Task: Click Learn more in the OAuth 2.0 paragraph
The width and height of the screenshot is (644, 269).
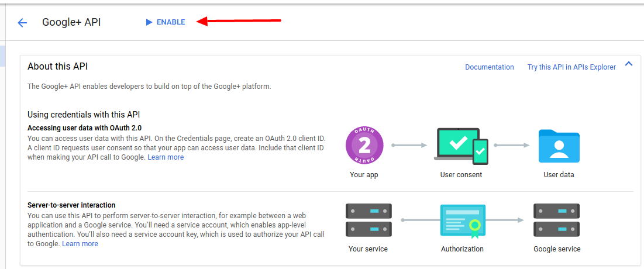Action: pos(166,157)
